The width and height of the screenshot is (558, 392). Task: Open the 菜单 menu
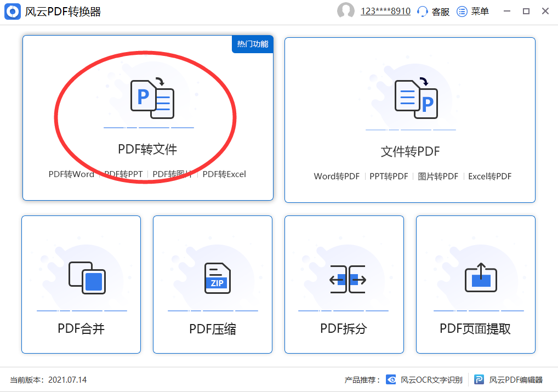click(480, 12)
